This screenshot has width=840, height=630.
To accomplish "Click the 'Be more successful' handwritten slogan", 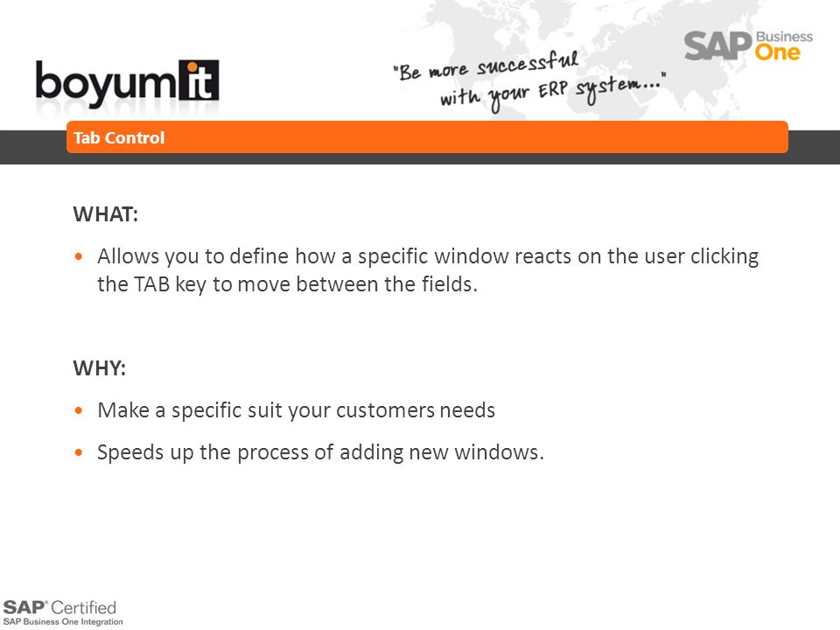I will click(x=486, y=66).
